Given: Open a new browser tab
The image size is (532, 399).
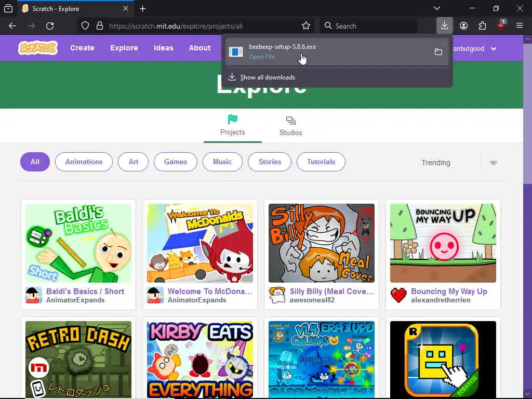Looking at the screenshot, I should (x=143, y=9).
